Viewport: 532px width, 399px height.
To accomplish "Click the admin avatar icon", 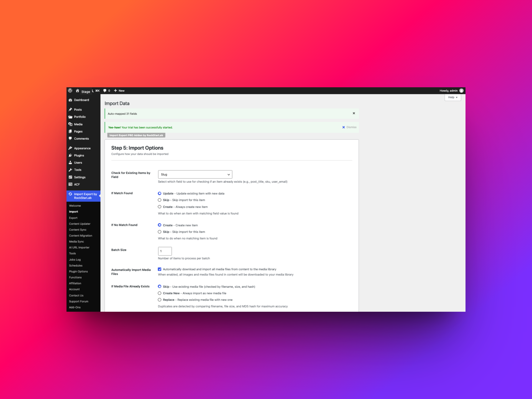I will click(461, 91).
